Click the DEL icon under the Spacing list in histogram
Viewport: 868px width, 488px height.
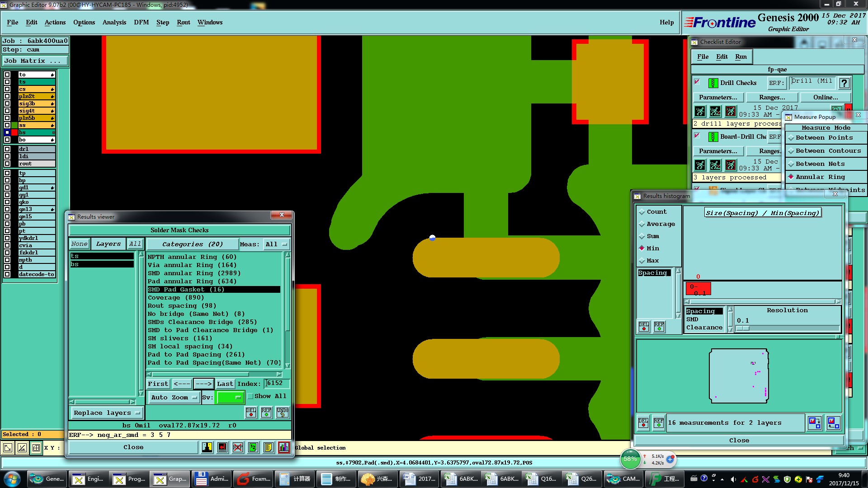[x=644, y=326]
